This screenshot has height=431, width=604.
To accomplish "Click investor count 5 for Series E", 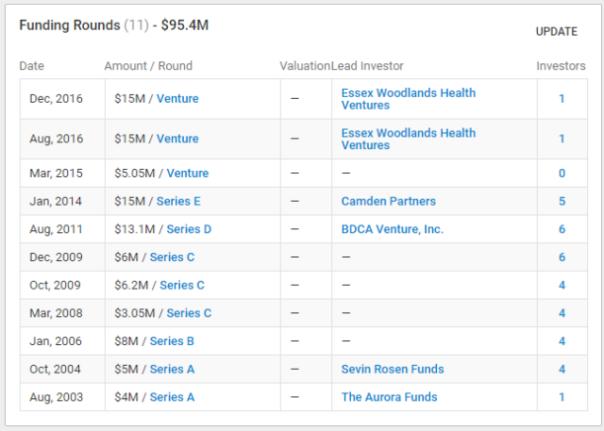I will (562, 201).
